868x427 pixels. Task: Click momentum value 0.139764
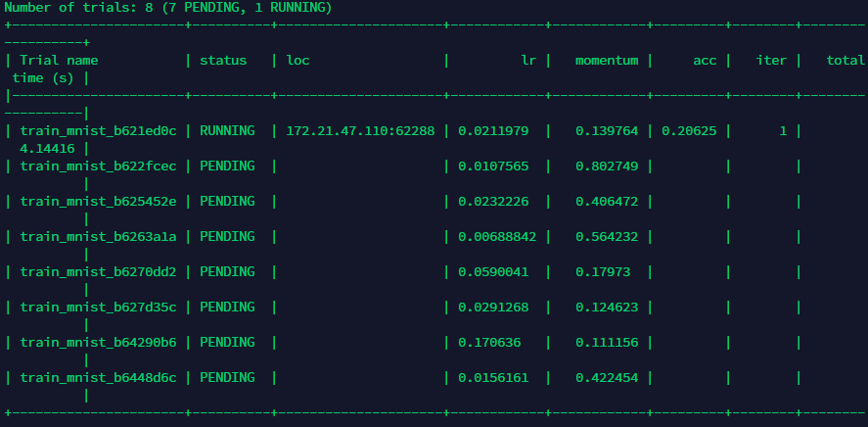tap(607, 131)
